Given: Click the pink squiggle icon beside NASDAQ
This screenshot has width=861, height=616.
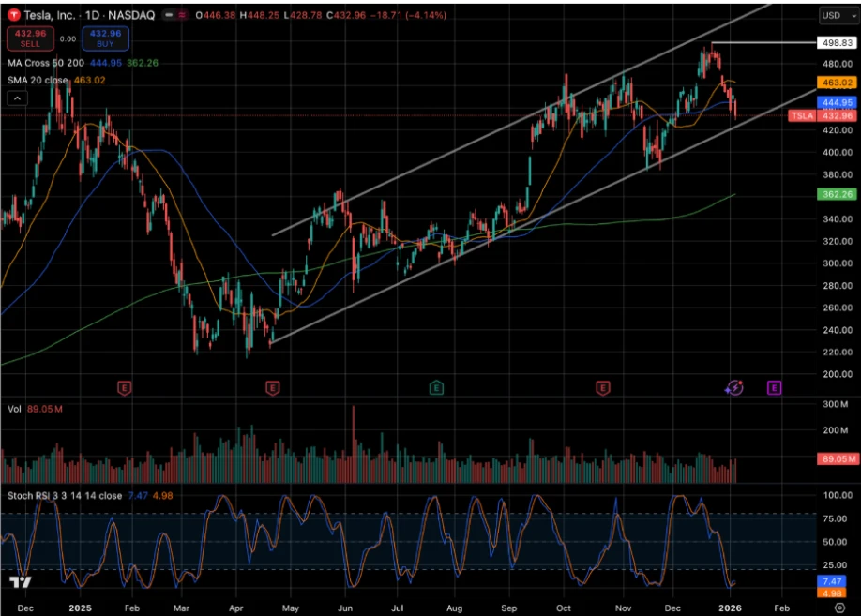Looking at the screenshot, I should [184, 15].
